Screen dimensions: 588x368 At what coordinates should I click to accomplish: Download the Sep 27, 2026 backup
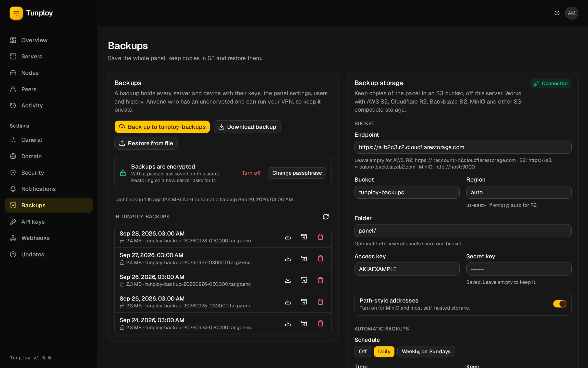(288, 258)
